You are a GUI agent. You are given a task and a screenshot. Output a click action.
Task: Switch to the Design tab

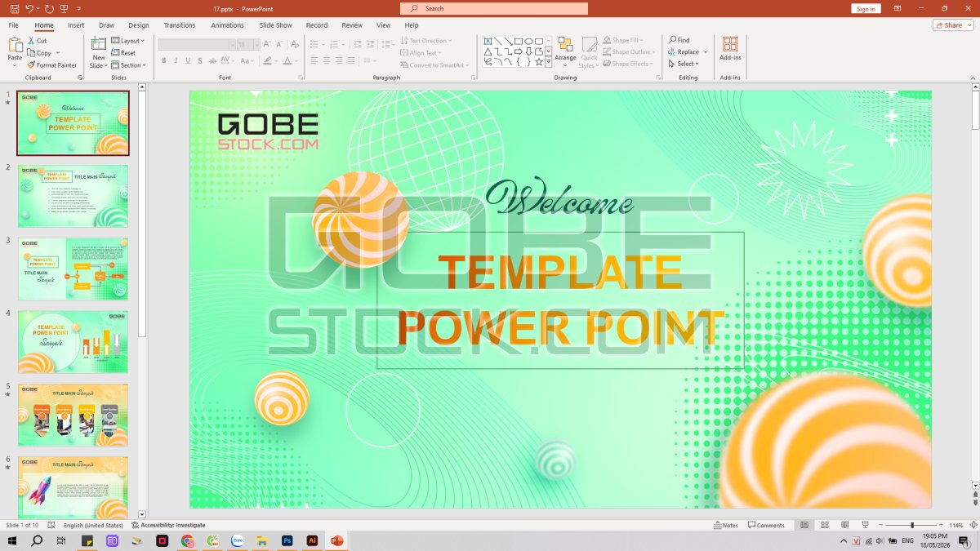[139, 25]
